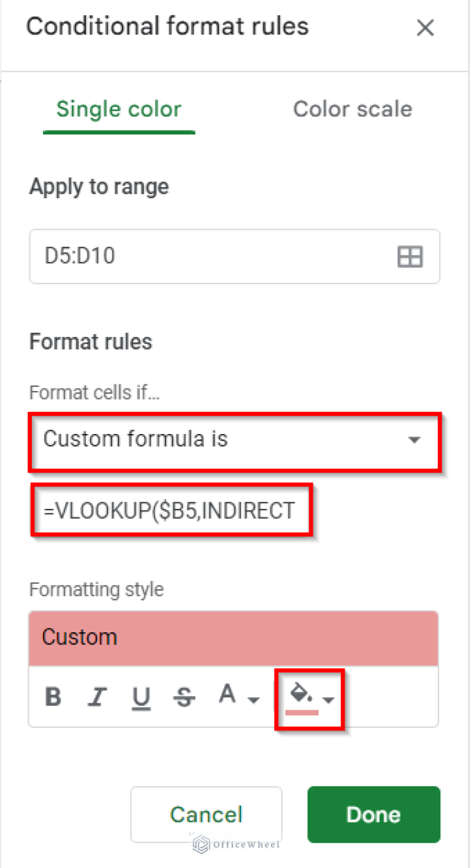Click the VLOOKUP custom formula field
This screenshot has width=471, height=868.
(x=172, y=510)
